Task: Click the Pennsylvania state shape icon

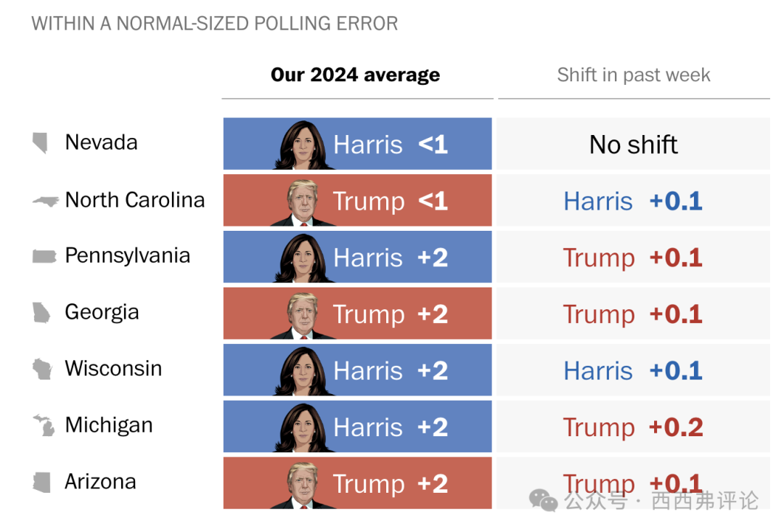Action: point(44,256)
